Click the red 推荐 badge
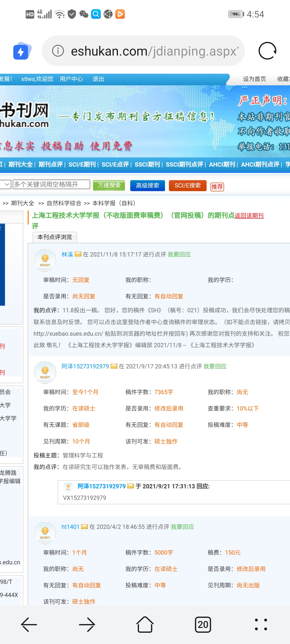Viewport: 290px width, 644px height. pyautogui.click(x=217, y=186)
